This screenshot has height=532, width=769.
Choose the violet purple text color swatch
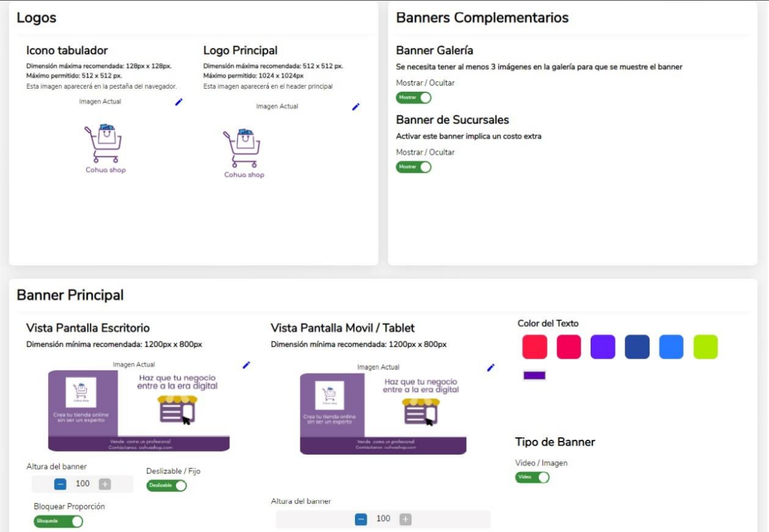coord(603,347)
